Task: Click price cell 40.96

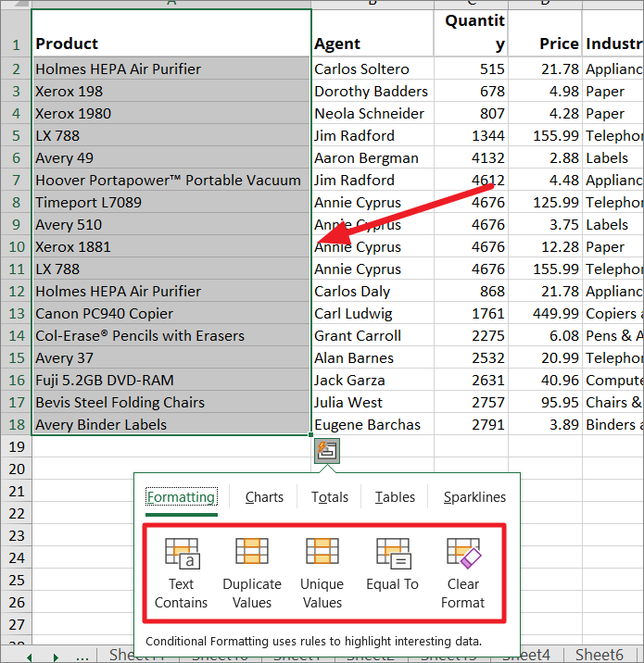Action: (x=545, y=380)
